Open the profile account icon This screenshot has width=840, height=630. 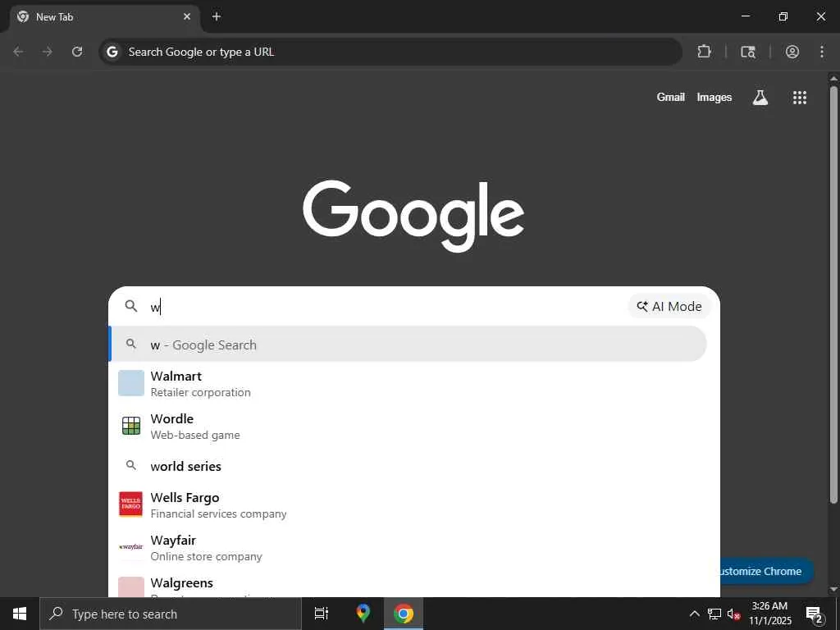(x=792, y=52)
